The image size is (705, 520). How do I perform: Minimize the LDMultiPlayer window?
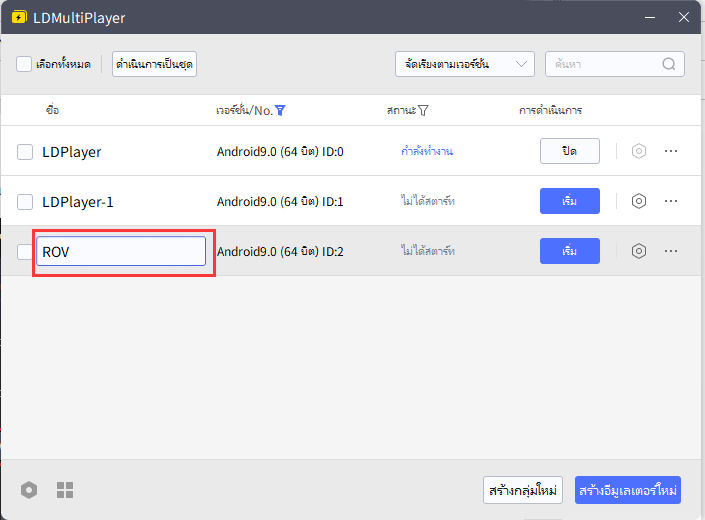pos(650,18)
